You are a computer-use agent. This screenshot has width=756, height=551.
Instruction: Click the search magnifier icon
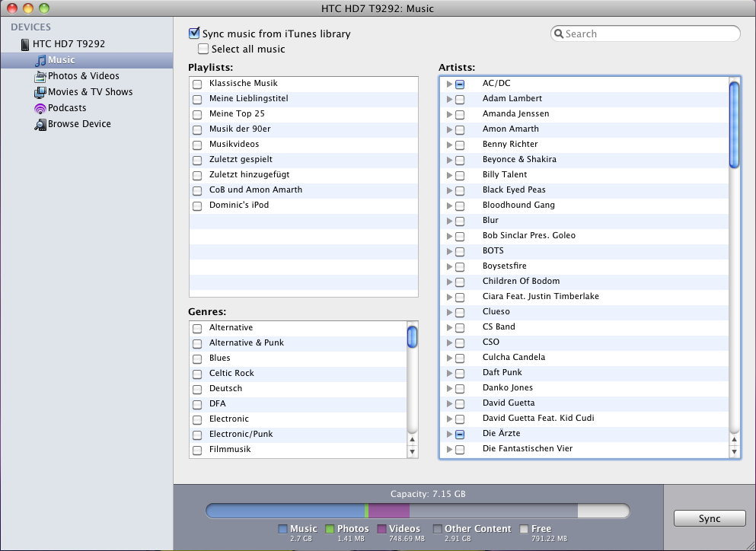click(x=558, y=33)
